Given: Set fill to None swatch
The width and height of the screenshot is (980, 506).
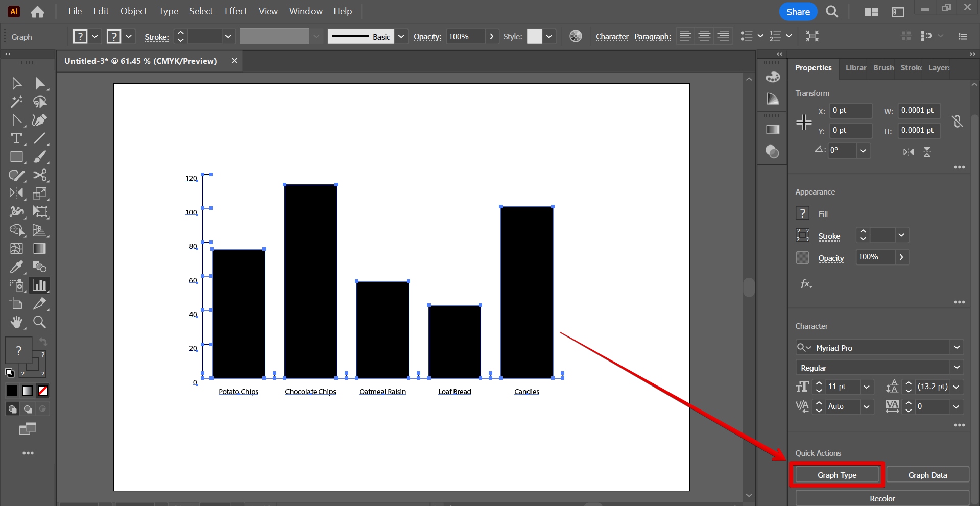Looking at the screenshot, I should (43, 391).
